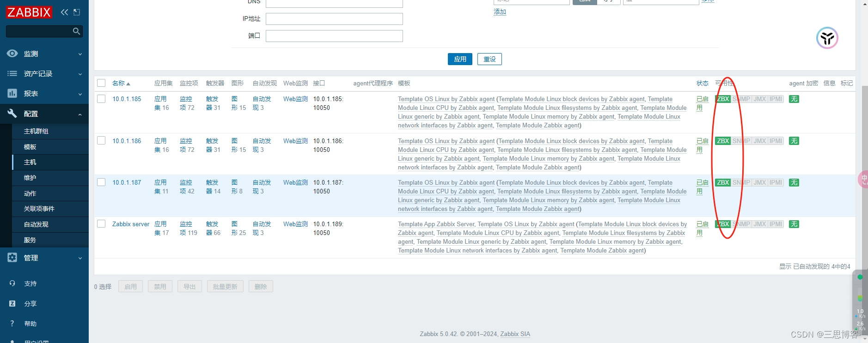Viewport: 868px width, 343px height.
Task: Open Template App Zabbix Server link
Action: (x=436, y=224)
